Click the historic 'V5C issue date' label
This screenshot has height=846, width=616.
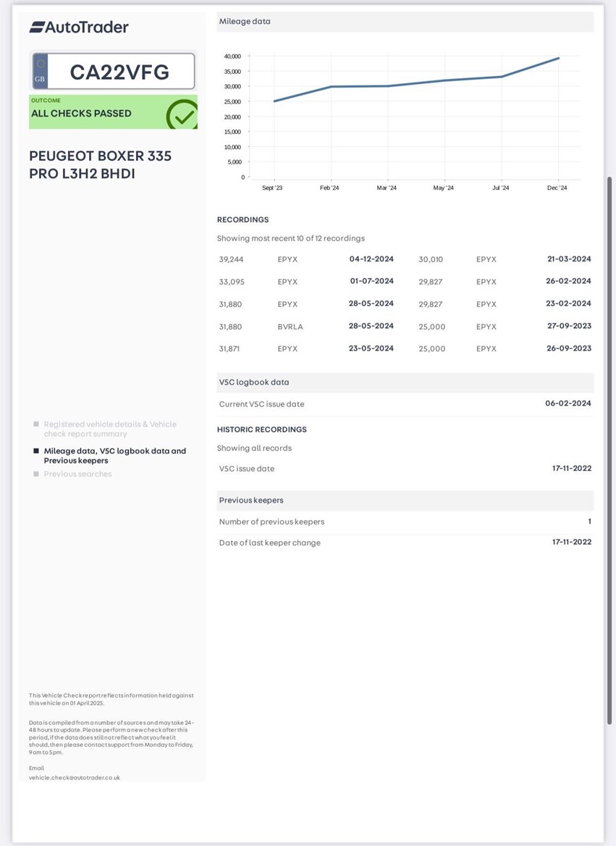pyautogui.click(x=247, y=469)
